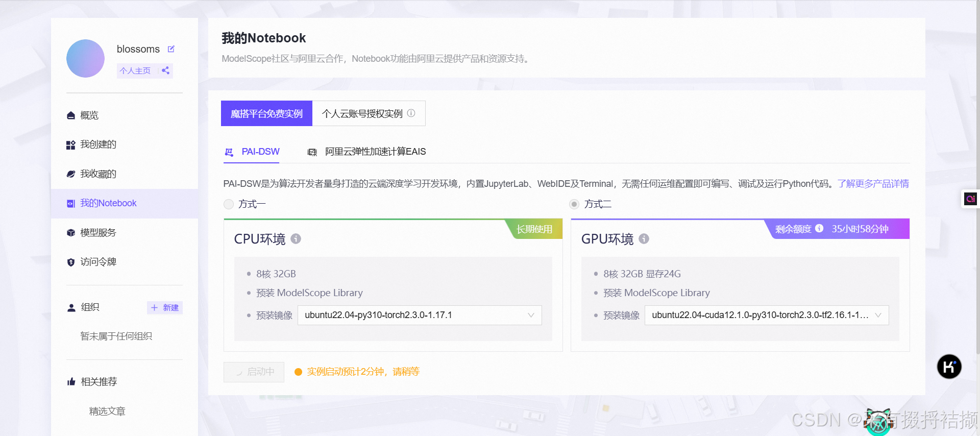
Task: Click the floating Ai assistant icon
Action: (x=970, y=199)
